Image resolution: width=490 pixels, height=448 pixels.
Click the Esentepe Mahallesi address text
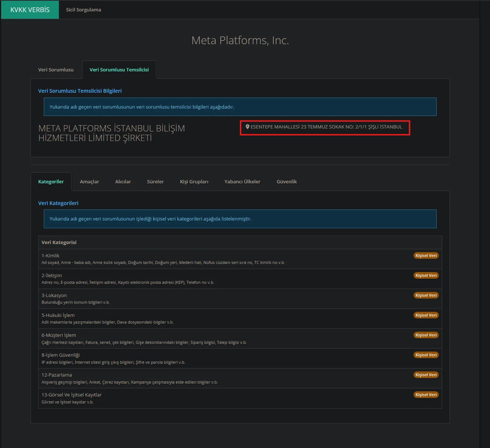tap(326, 127)
